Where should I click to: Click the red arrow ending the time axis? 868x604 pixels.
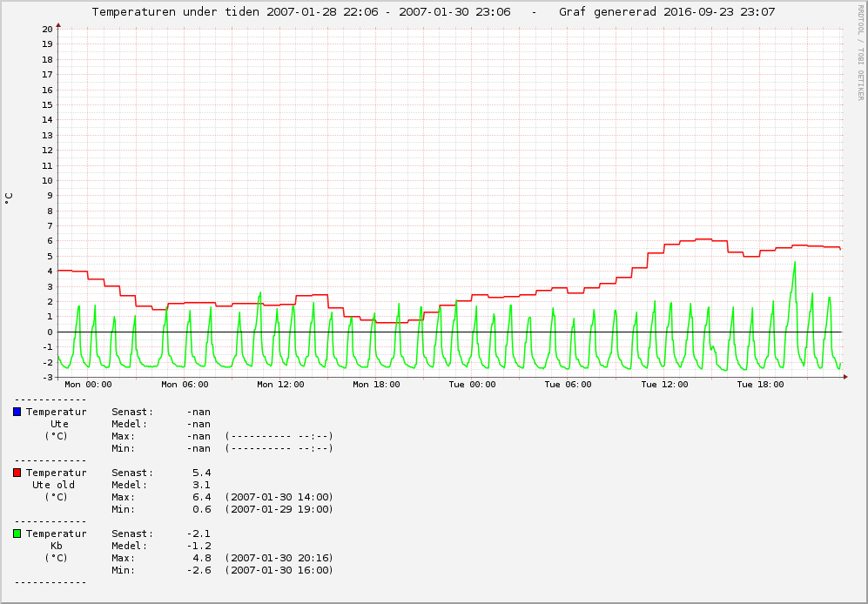845,377
